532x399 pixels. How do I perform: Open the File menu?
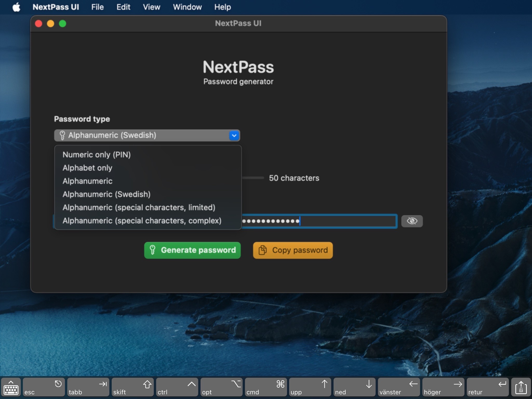[x=97, y=7]
